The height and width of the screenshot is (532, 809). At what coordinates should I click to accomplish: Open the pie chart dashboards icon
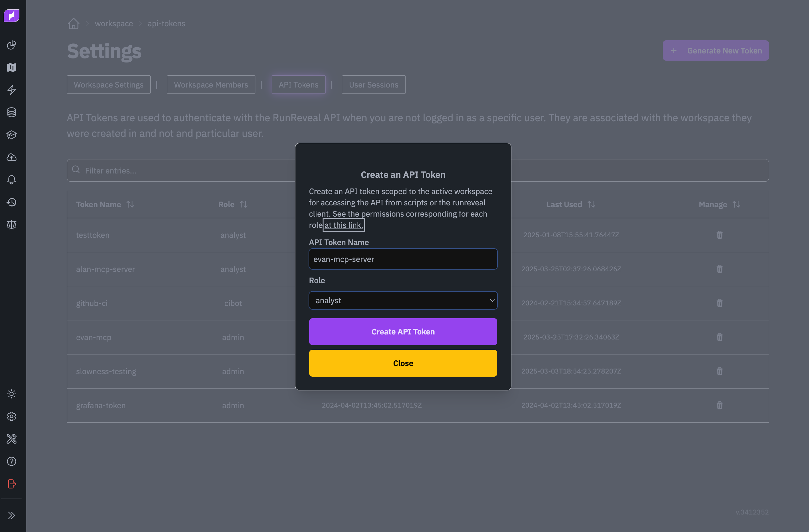tap(12, 45)
